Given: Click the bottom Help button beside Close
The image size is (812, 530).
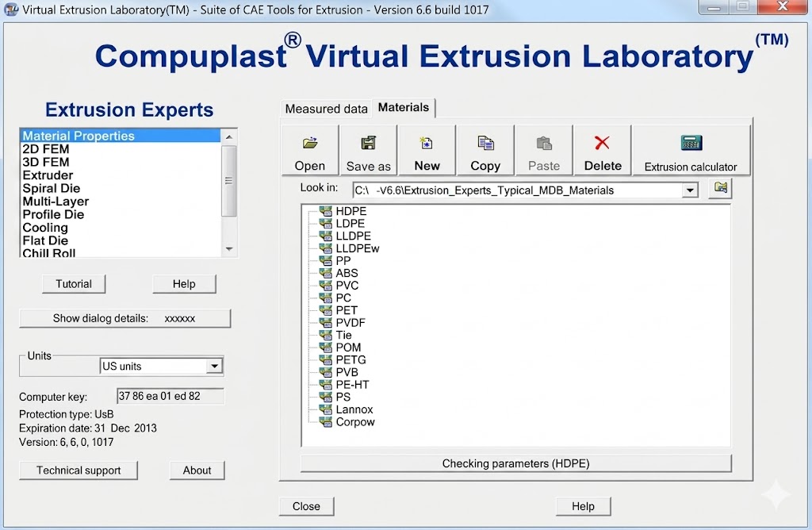Looking at the screenshot, I should pos(583,506).
